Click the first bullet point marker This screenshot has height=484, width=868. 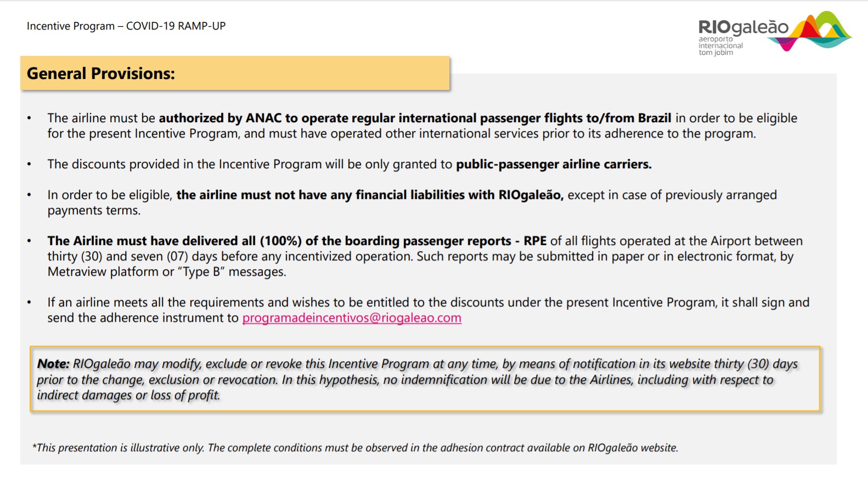[29, 118]
